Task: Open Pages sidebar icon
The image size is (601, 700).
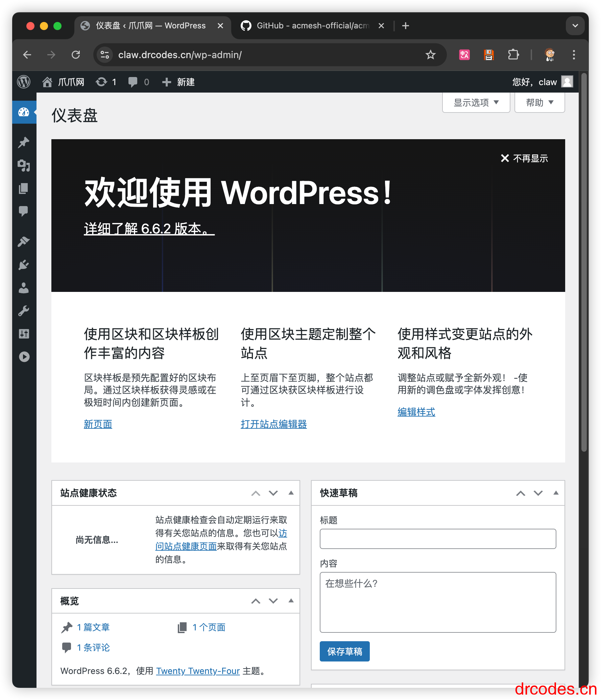Action: [24, 188]
